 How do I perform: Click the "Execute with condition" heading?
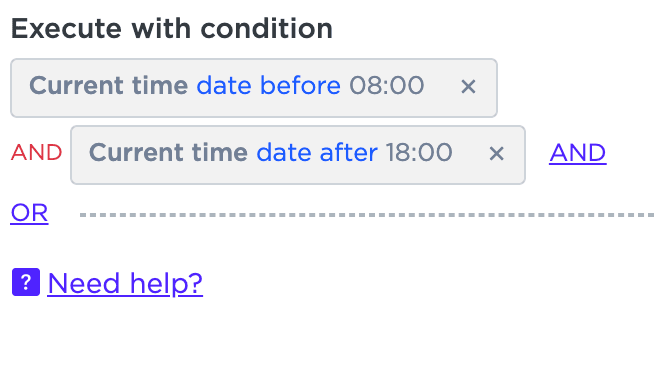coord(172,29)
